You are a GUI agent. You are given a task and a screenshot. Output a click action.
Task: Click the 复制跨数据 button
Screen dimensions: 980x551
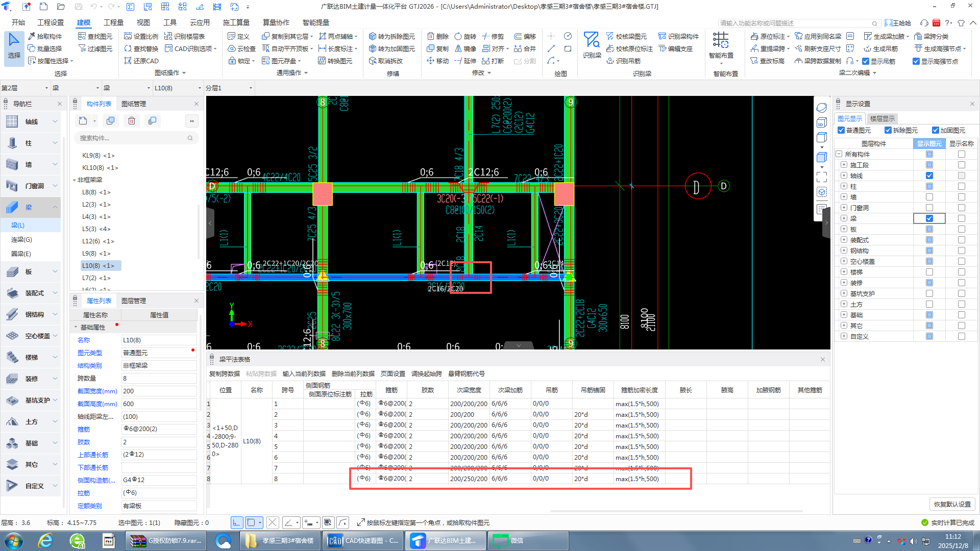point(225,374)
